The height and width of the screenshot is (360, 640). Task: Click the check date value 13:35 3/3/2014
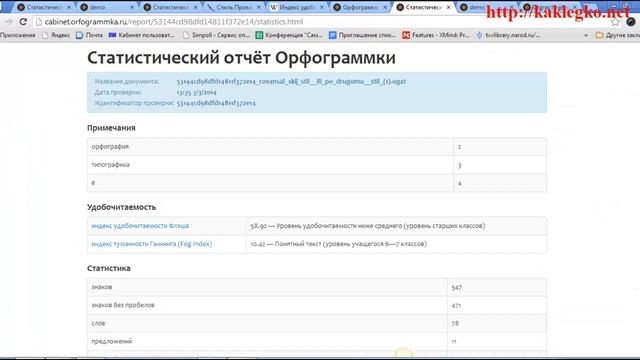[197, 92]
